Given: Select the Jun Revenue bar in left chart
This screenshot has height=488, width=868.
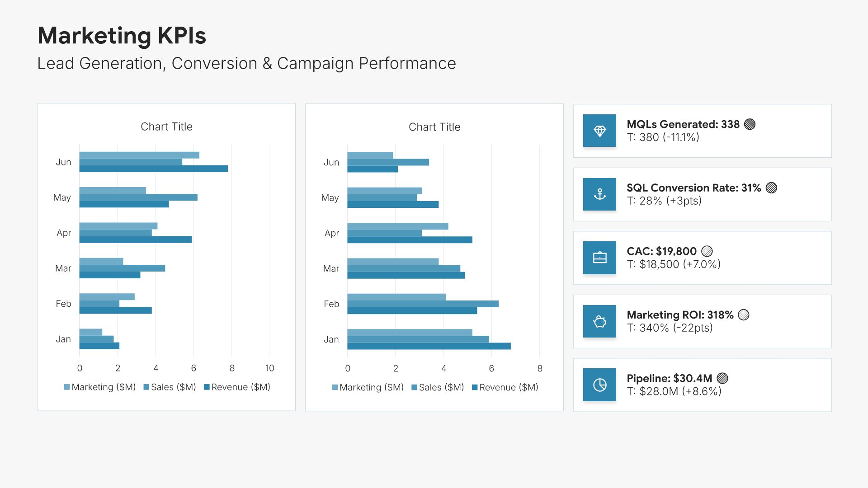Looking at the screenshot, I should coord(153,169).
